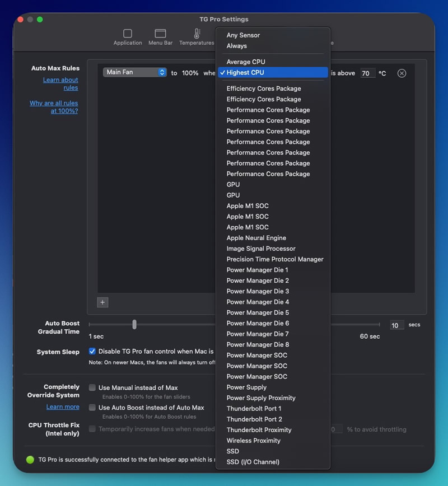Select Thunderbolt Port 2 sensor
Viewport: 448px width, 486px height.
click(x=273, y=419)
